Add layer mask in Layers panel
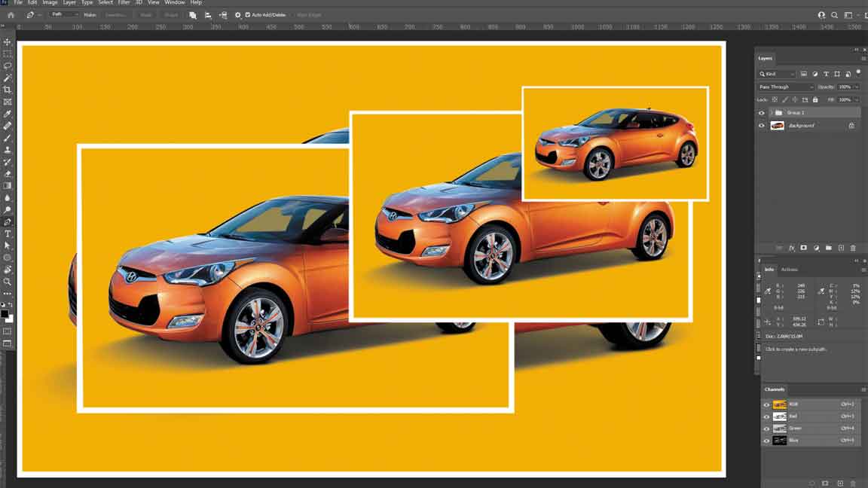868x488 pixels. pyautogui.click(x=804, y=248)
